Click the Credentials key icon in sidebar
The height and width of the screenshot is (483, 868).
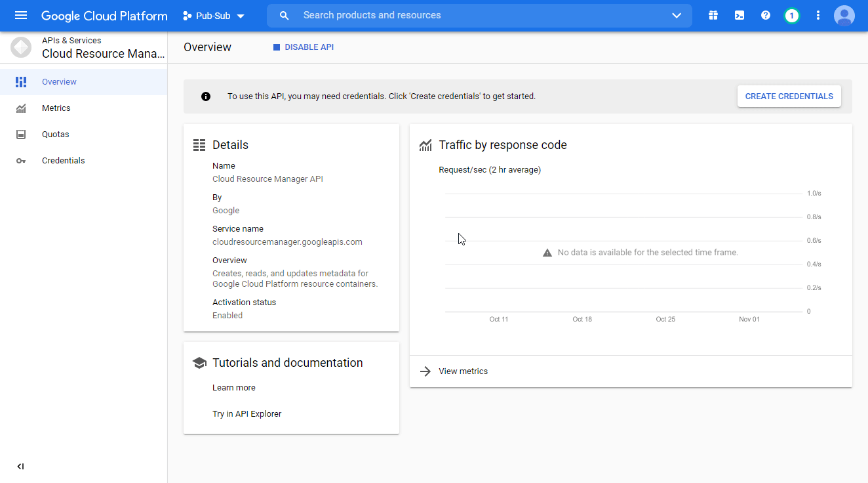(x=21, y=161)
